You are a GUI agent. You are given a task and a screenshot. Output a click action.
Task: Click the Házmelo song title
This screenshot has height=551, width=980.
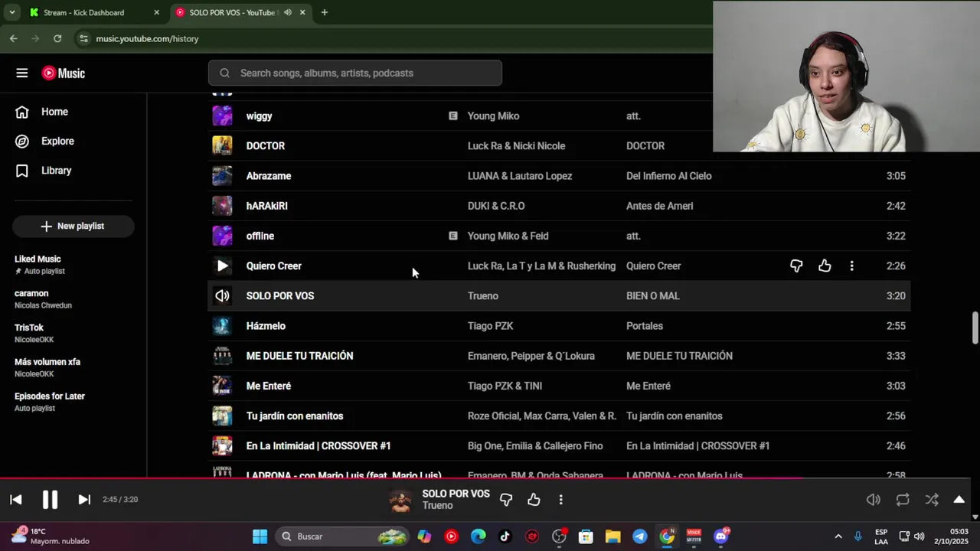click(x=266, y=326)
